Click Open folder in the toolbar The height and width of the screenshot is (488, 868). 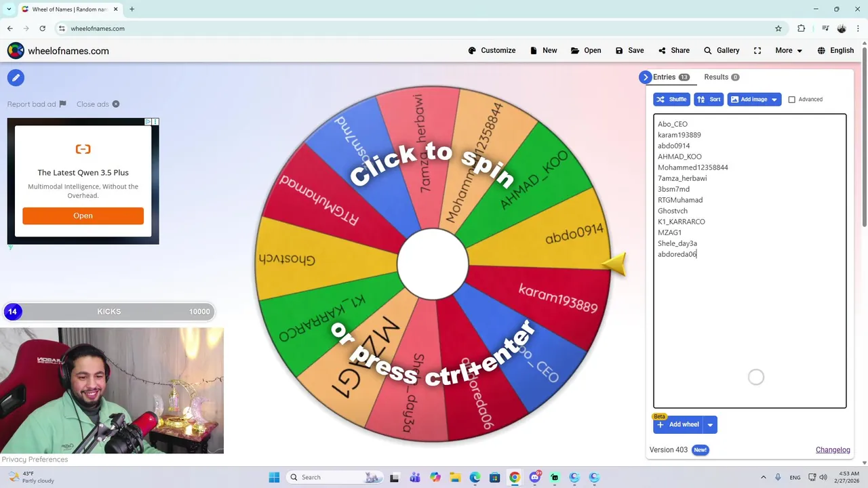586,50
